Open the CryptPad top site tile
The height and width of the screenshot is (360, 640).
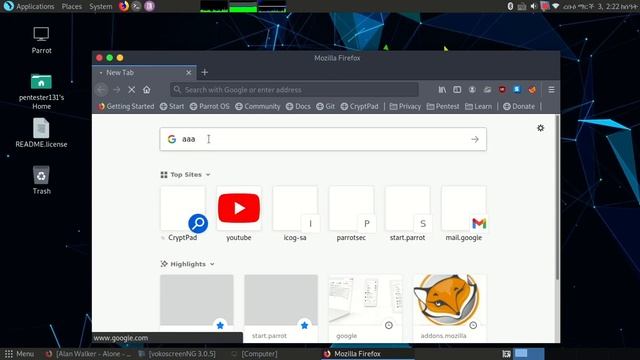(x=182, y=213)
